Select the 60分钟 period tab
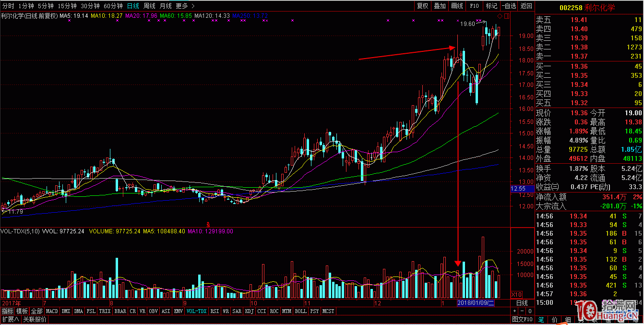This screenshot has height=325, width=644. [113, 6]
